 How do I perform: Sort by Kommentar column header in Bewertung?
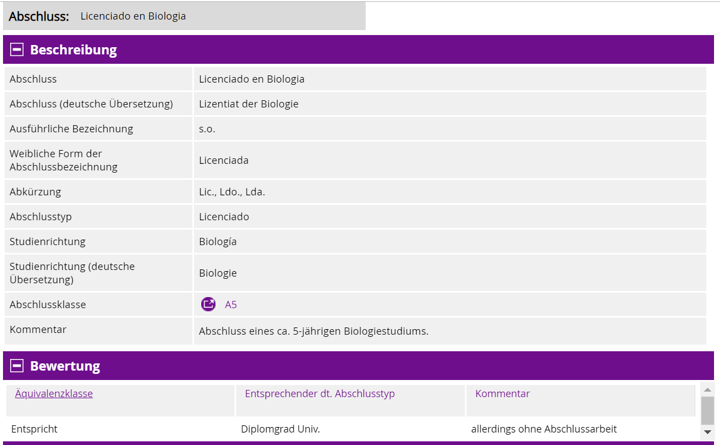pos(502,394)
